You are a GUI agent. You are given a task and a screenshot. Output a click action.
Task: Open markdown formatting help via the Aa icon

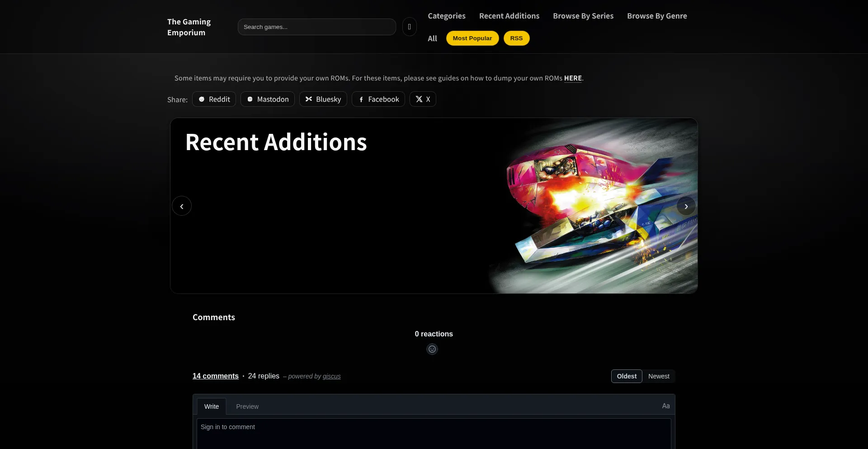point(666,406)
